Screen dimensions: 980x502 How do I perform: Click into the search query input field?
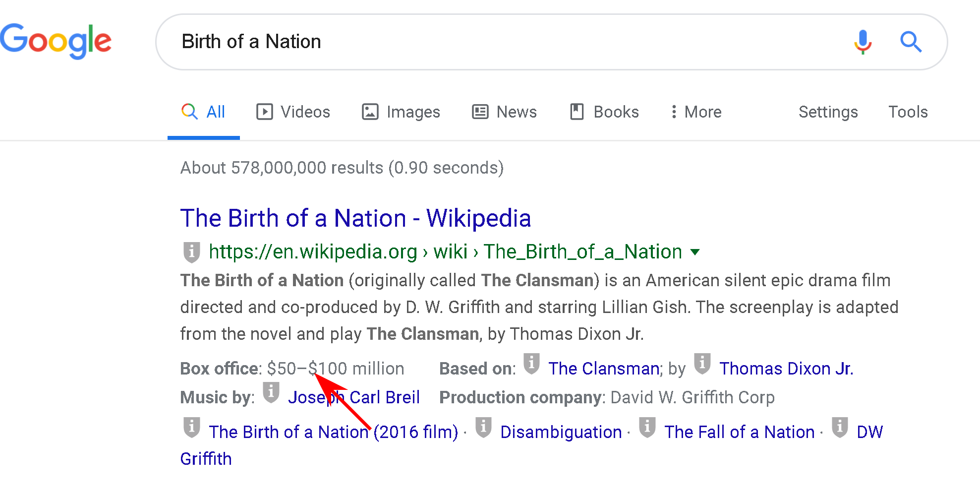pos(496,42)
